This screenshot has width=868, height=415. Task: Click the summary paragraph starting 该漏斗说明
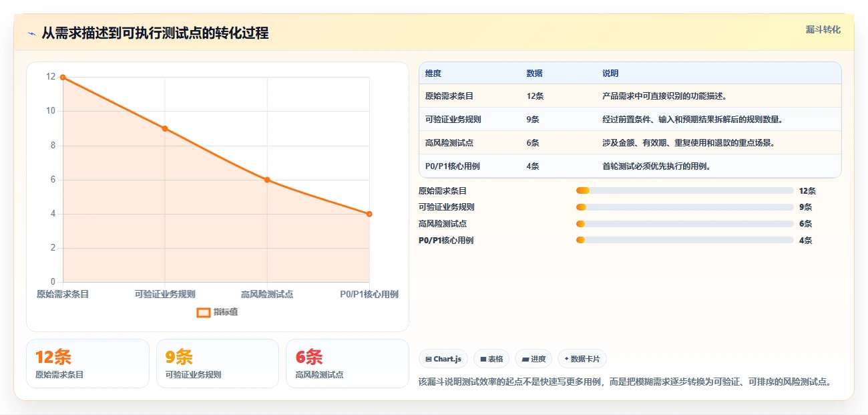click(625, 382)
